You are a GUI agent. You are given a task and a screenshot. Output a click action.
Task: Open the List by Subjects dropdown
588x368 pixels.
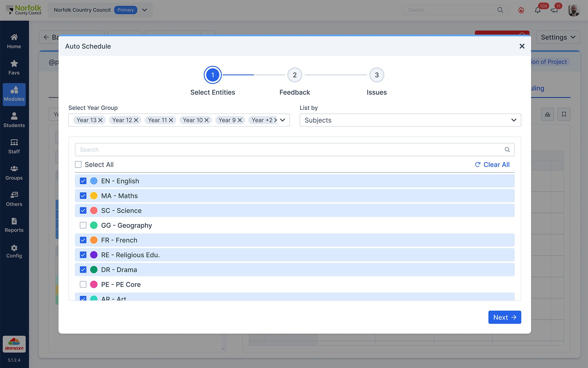coord(410,120)
